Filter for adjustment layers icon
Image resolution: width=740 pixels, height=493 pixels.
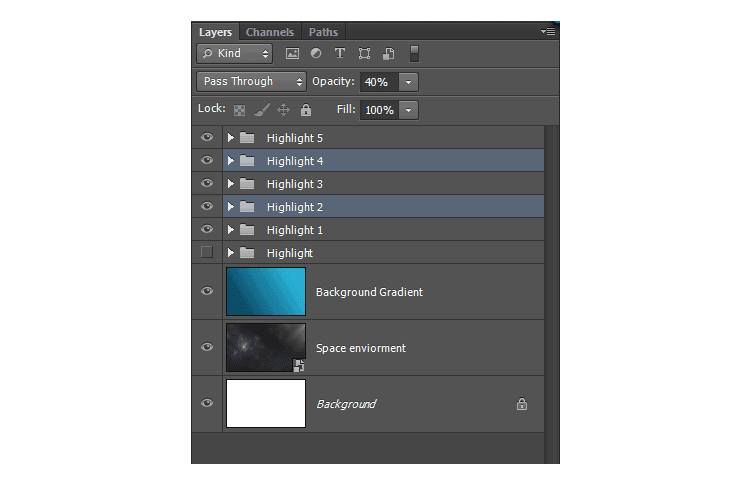[x=316, y=53]
